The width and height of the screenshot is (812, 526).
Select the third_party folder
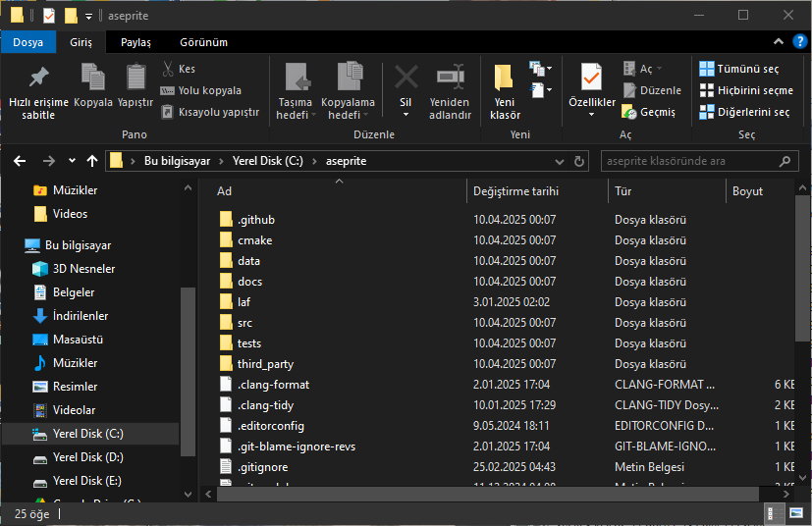point(265,364)
